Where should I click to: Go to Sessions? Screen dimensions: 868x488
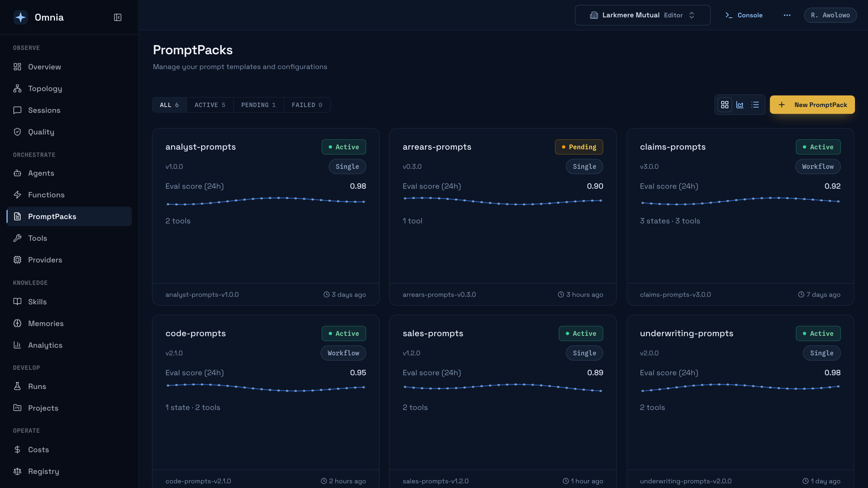(69, 110)
